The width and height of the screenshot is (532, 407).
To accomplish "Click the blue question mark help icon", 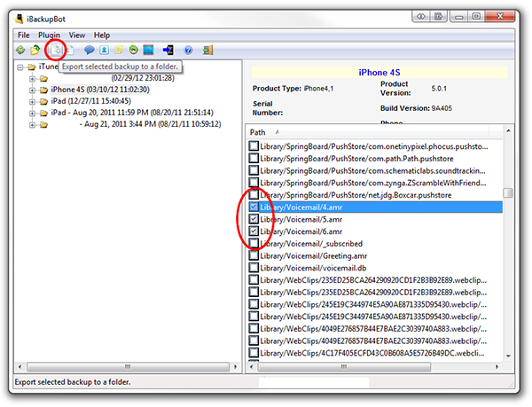I will click(188, 50).
